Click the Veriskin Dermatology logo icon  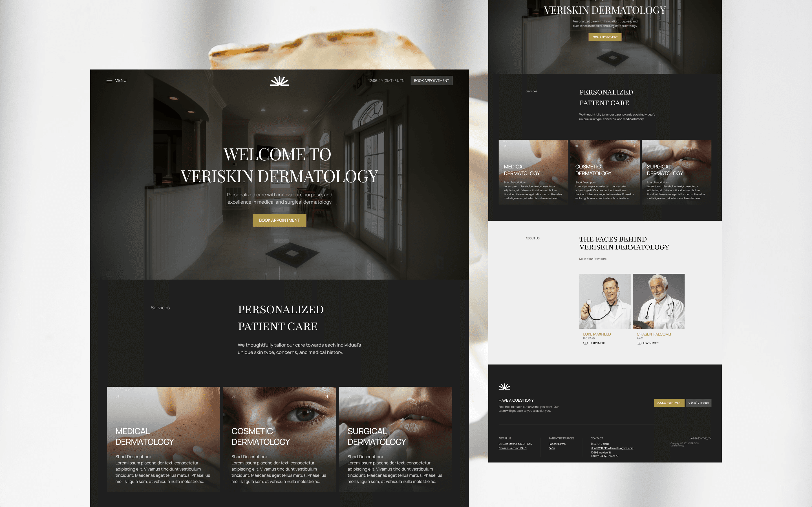point(279,80)
